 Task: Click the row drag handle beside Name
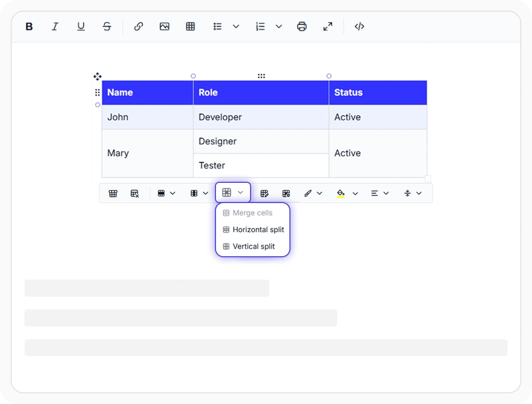(97, 92)
